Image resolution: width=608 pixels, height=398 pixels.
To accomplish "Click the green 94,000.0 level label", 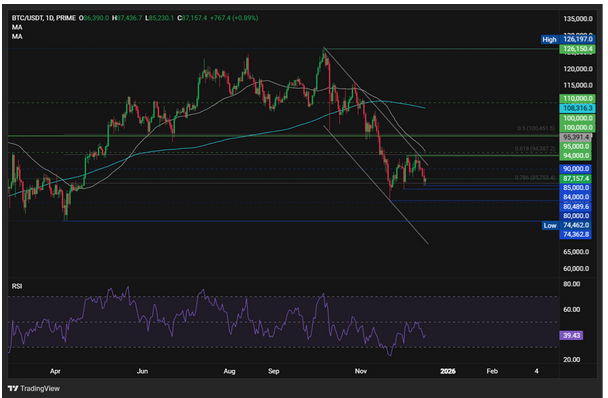I will [576, 156].
